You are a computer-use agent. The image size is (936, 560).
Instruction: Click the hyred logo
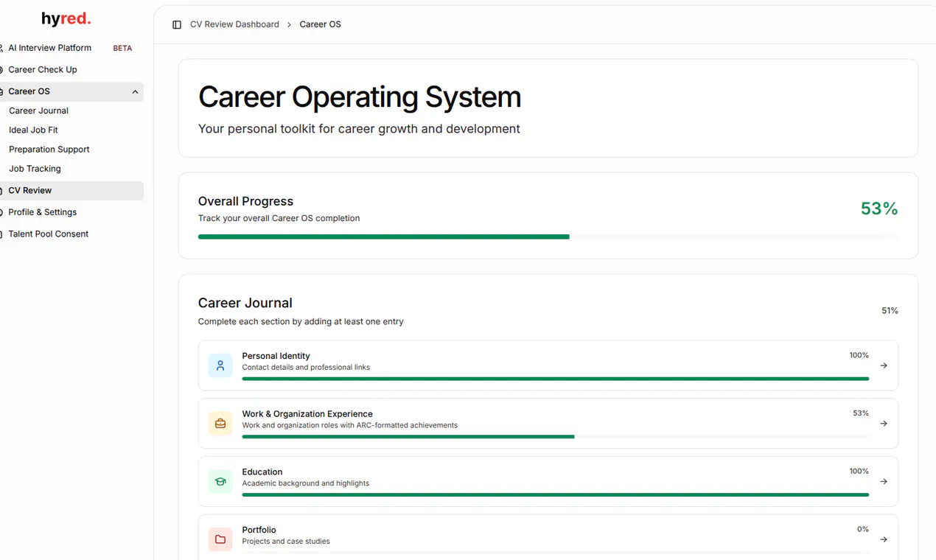pos(66,19)
